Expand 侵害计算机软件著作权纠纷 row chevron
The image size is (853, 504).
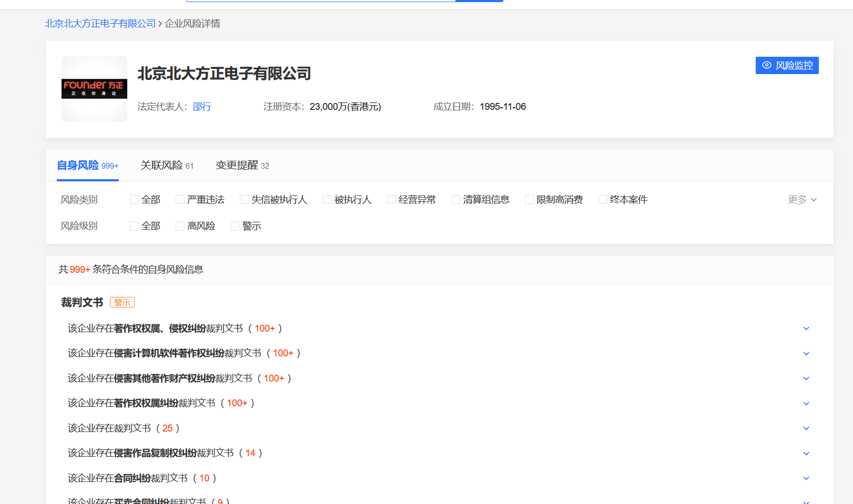(x=806, y=354)
